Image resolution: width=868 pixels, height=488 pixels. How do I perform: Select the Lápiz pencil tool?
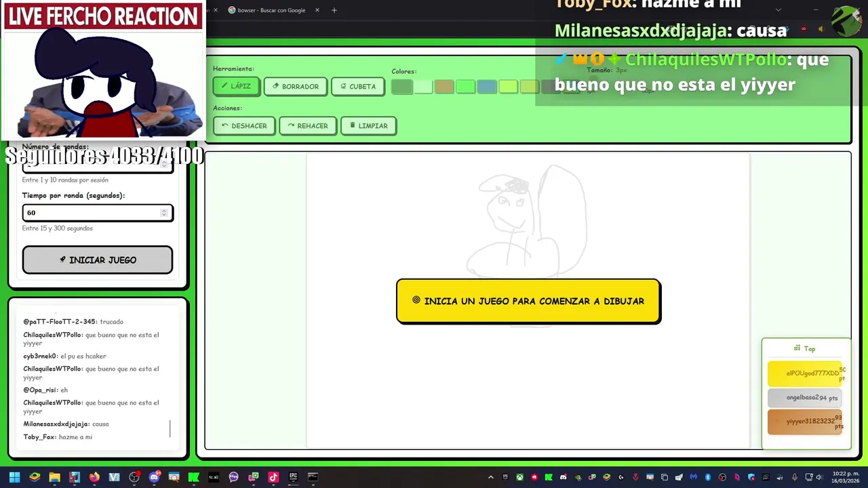point(236,86)
